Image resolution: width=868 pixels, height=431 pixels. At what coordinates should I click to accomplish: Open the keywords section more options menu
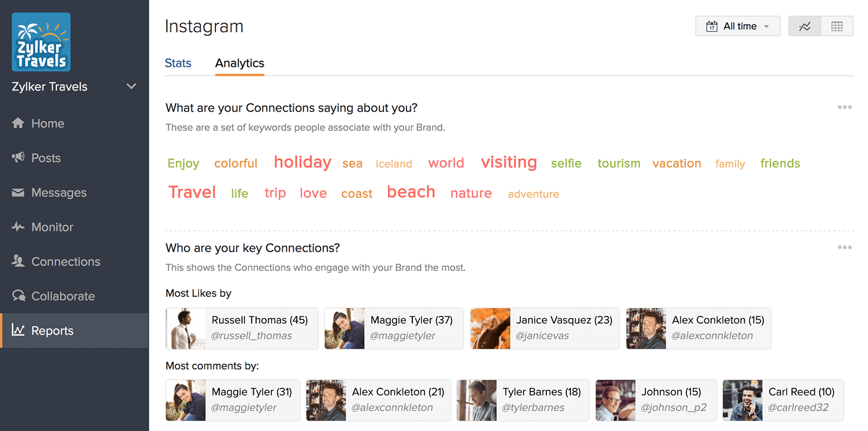[x=844, y=107]
